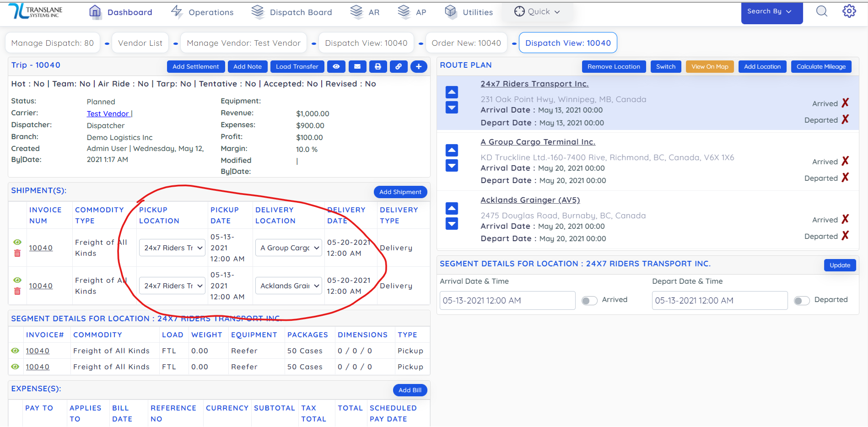Move Acklands Grainger location down
Viewport: 868px width, 427px height.
coord(452,224)
